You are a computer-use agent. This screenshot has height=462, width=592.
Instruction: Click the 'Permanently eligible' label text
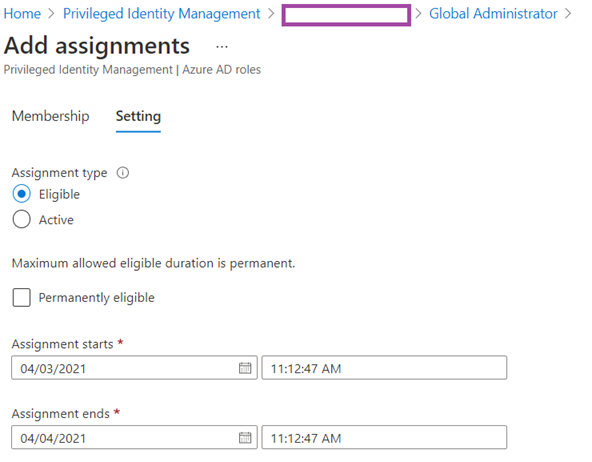tap(97, 298)
